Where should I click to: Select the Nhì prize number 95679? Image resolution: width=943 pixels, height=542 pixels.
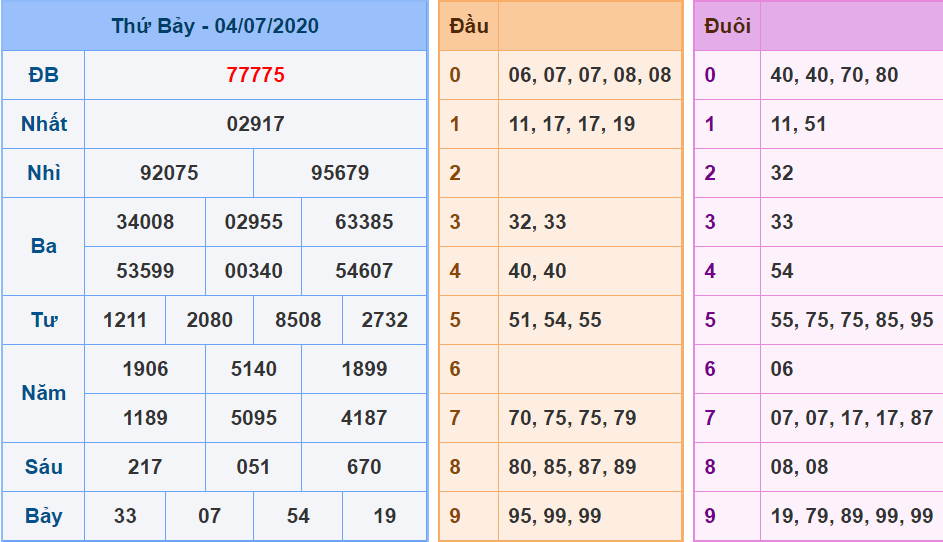click(x=340, y=173)
